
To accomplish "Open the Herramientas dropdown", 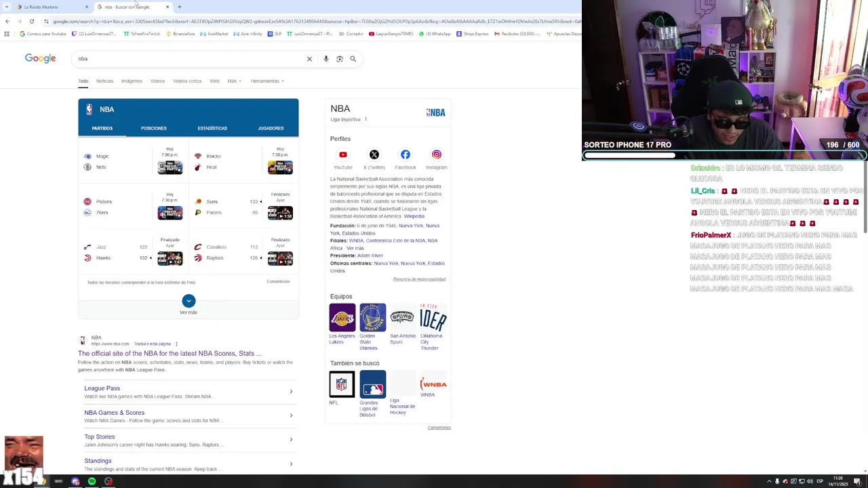I will coord(267,81).
